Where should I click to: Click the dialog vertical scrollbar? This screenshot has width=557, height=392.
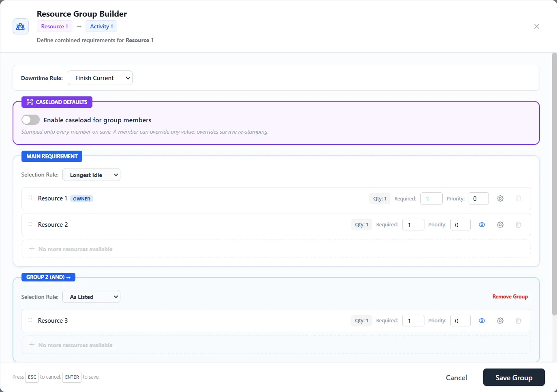click(554, 184)
